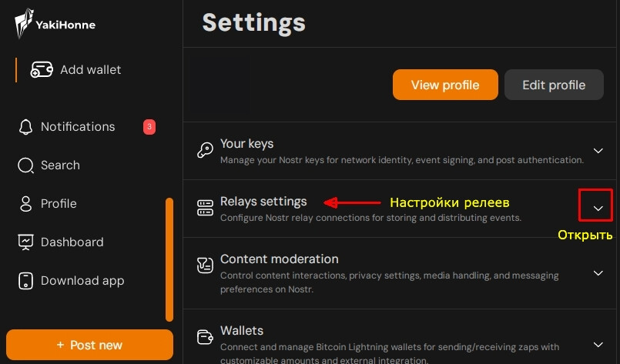The height and width of the screenshot is (364, 620).
Task: Click the Wallets section icon
Action: click(x=205, y=337)
